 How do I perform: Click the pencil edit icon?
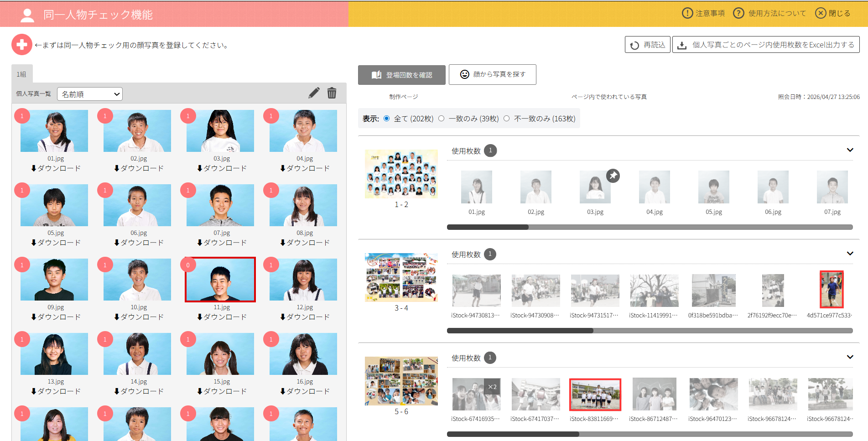(x=314, y=93)
